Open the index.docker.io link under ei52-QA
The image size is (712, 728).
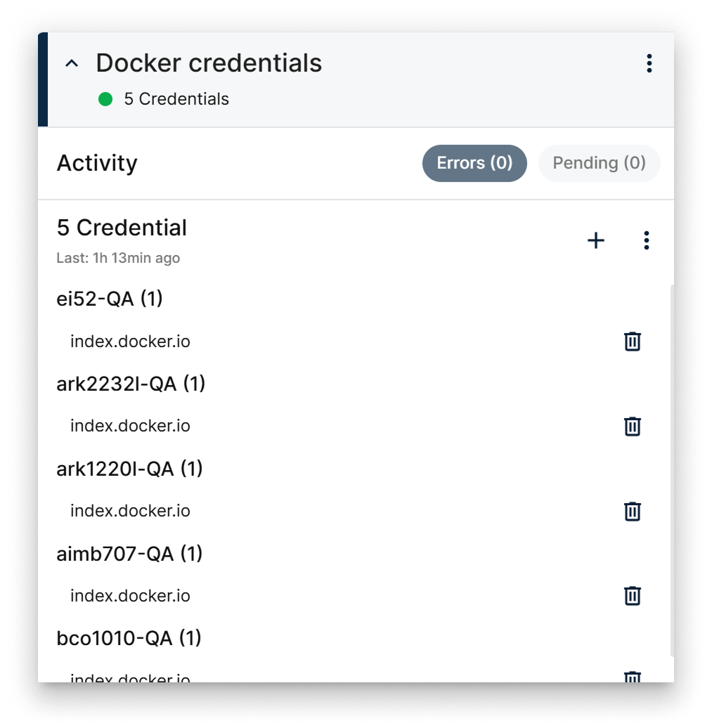(129, 342)
